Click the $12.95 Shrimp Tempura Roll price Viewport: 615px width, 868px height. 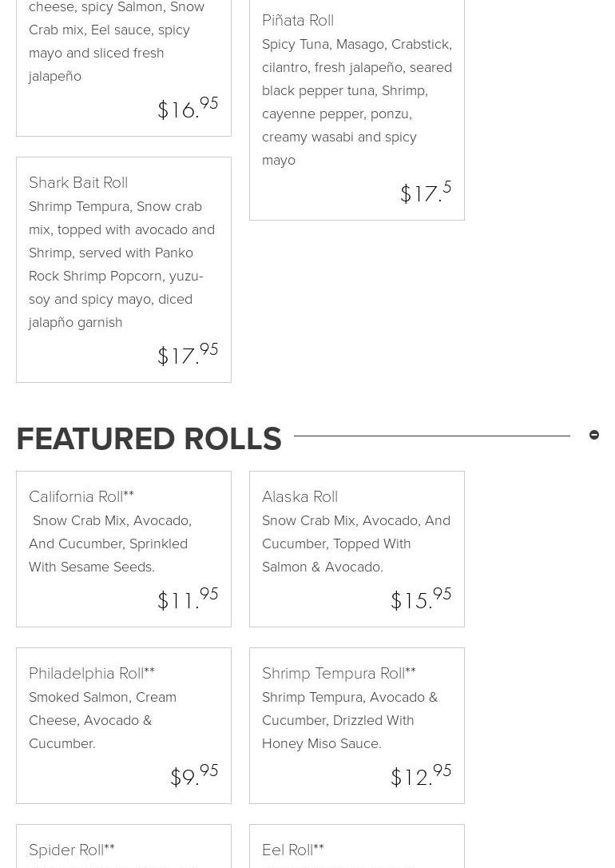click(421, 775)
